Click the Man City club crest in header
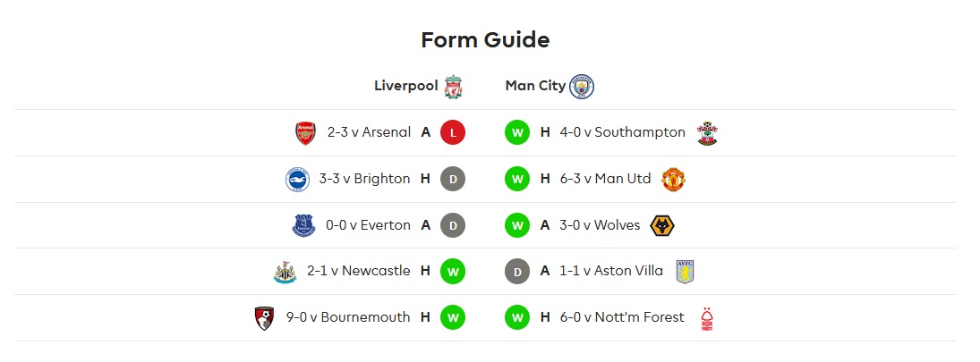The width and height of the screenshot is (980, 362). point(582,87)
